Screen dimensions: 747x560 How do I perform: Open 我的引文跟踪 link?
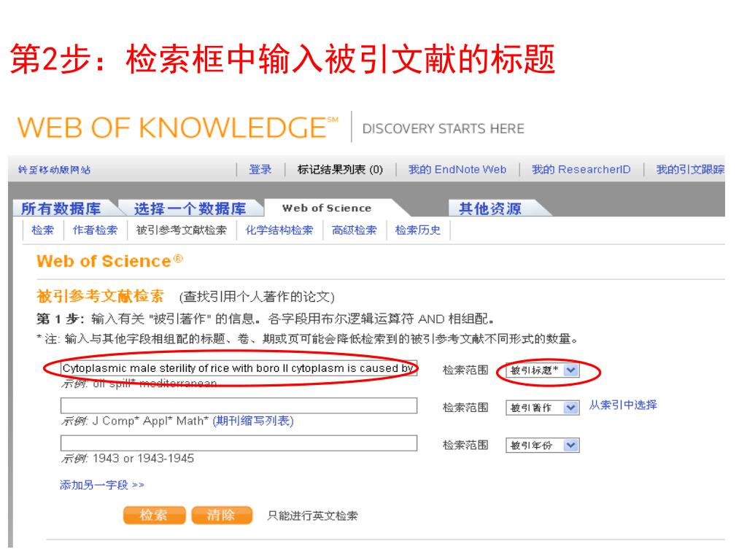(x=690, y=169)
